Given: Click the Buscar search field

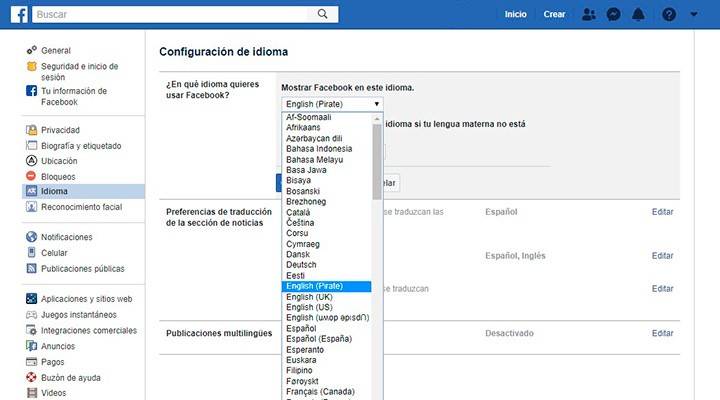Looking at the screenshot, I should click(170, 15).
